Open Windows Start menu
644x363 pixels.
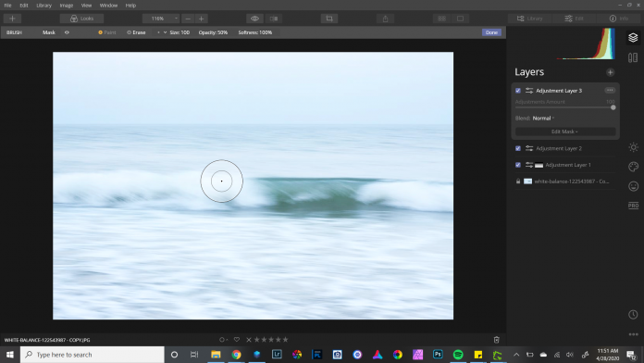coord(10,355)
